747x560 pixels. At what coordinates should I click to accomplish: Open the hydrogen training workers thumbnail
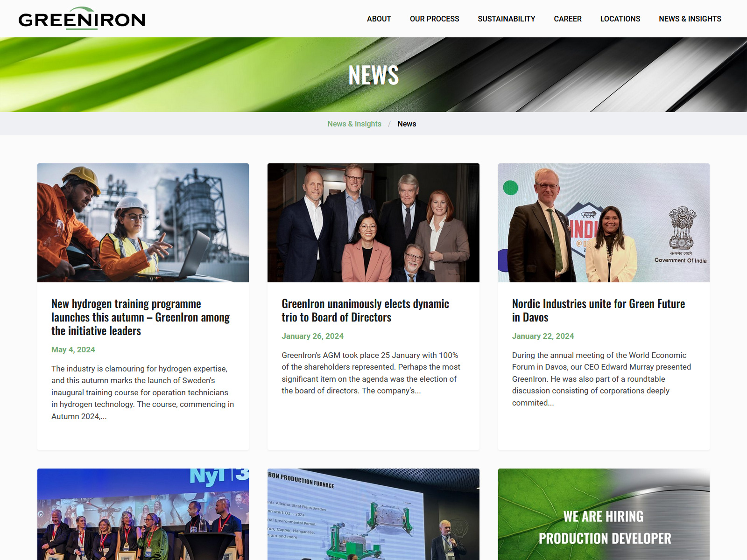(x=143, y=223)
